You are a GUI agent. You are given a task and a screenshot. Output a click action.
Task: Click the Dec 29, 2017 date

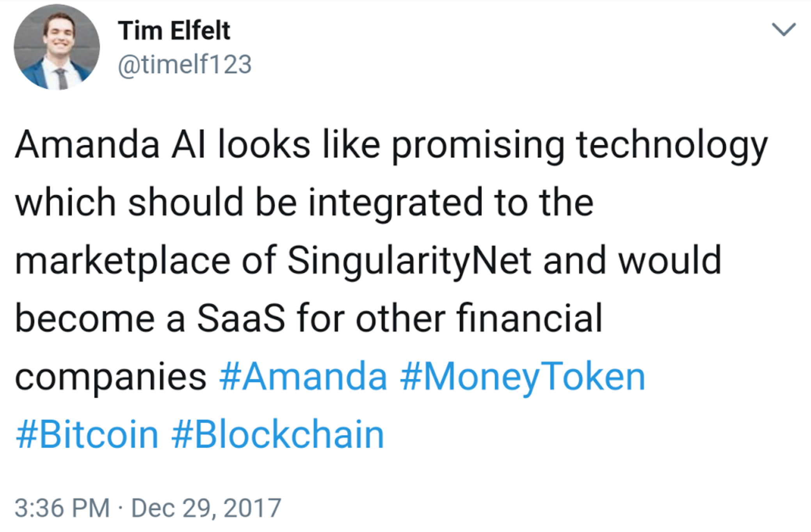tap(206, 508)
